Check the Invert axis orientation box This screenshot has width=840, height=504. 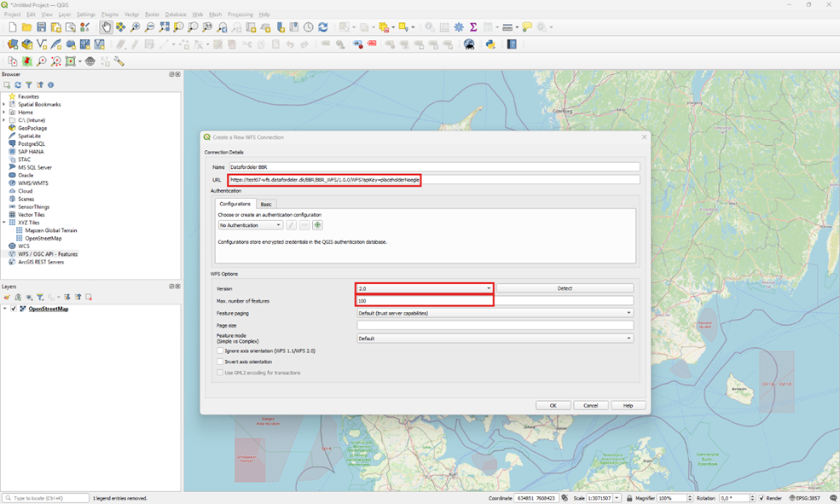point(220,362)
